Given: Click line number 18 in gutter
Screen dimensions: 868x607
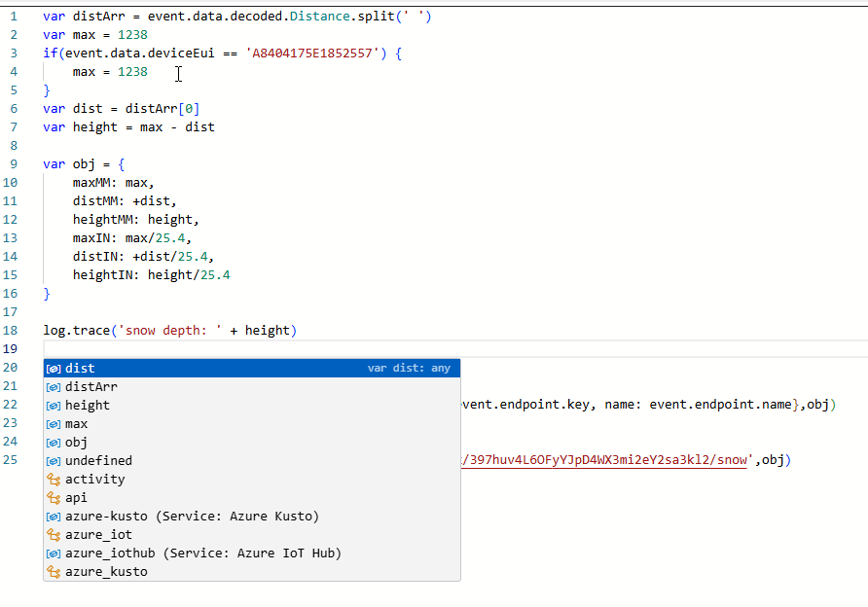Looking at the screenshot, I should (x=11, y=331).
